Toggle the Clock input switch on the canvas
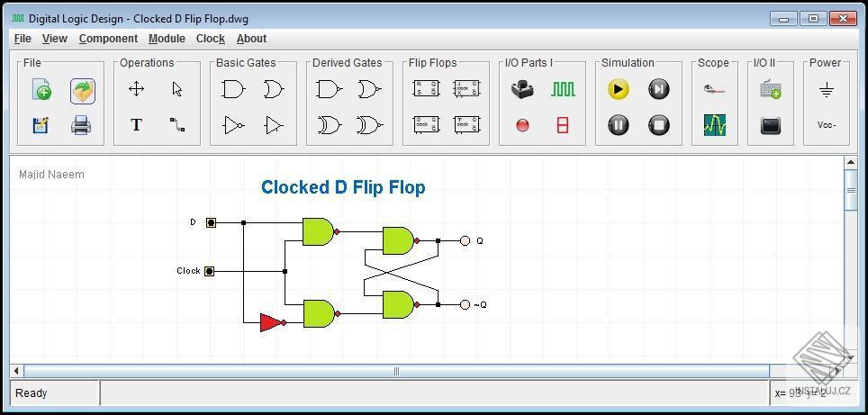Screen dimensions: 868x415 tap(209, 271)
